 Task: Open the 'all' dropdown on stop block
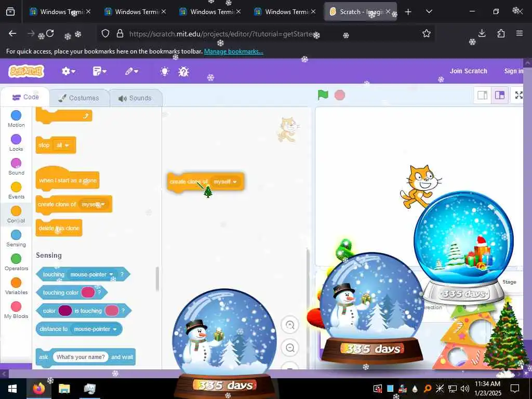coord(62,145)
